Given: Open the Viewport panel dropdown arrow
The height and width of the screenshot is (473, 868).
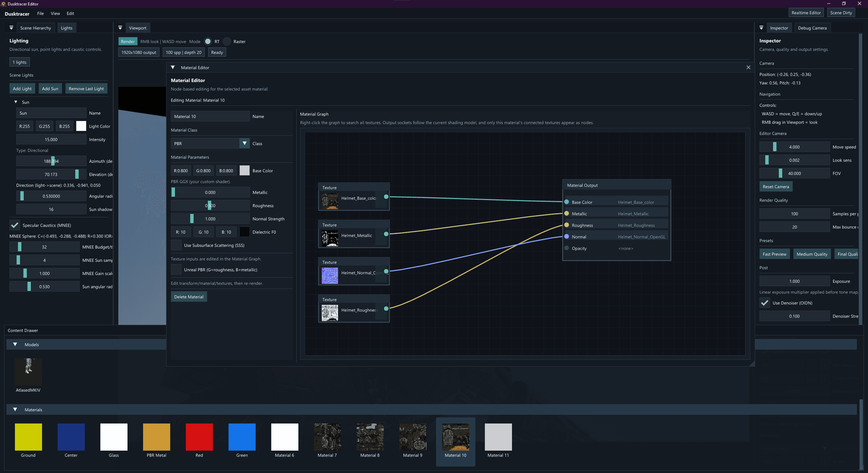Looking at the screenshot, I should click(120, 28).
